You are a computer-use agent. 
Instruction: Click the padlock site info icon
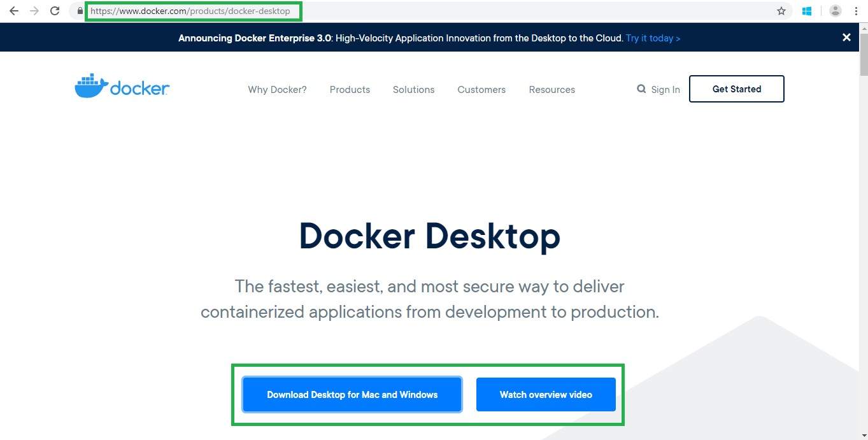point(79,11)
